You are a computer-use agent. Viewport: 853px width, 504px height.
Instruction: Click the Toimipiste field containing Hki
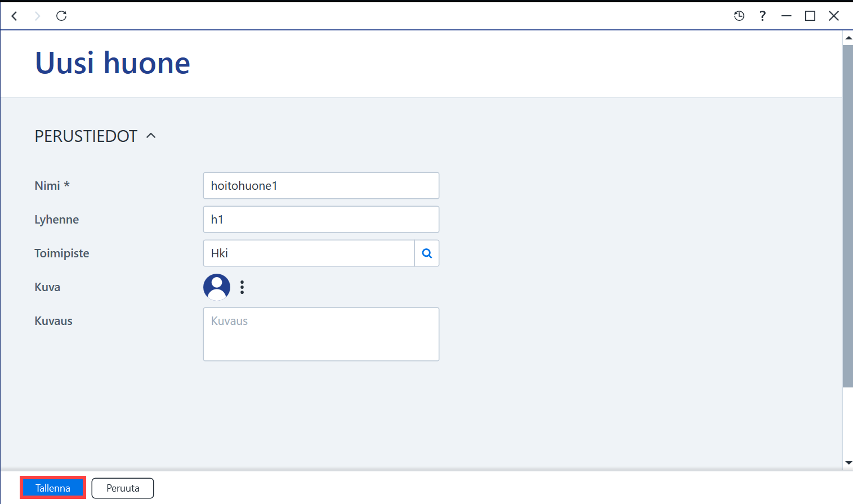(x=309, y=253)
